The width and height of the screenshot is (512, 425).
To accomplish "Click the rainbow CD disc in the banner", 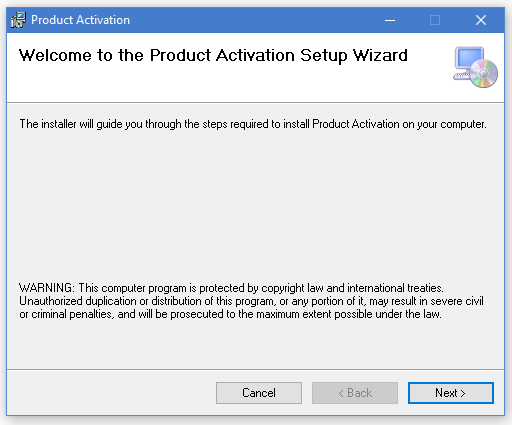I will (484, 74).
